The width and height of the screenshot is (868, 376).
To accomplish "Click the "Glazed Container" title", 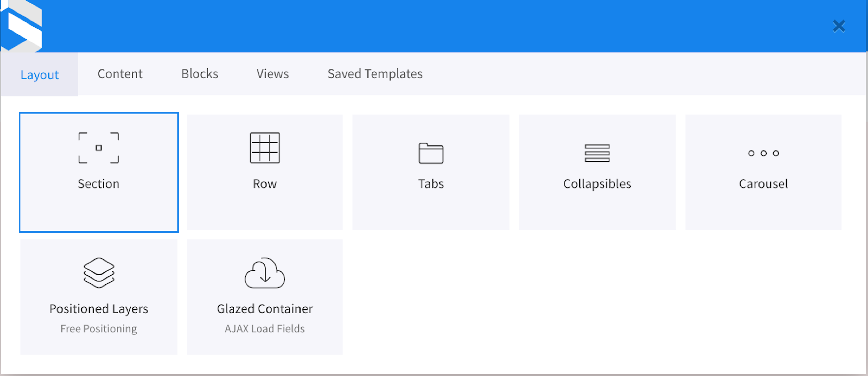I will [x=265, y=309].
